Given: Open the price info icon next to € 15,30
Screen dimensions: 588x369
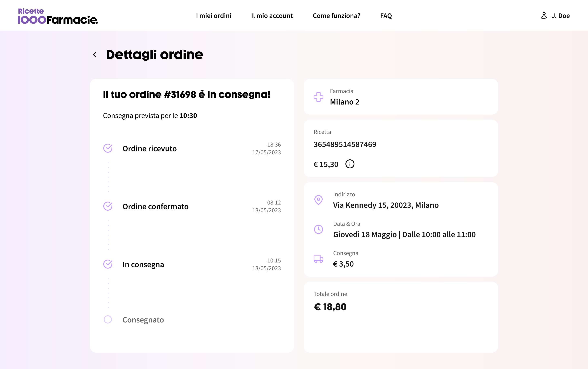Looking at the screenshot, I should point(350,164).
